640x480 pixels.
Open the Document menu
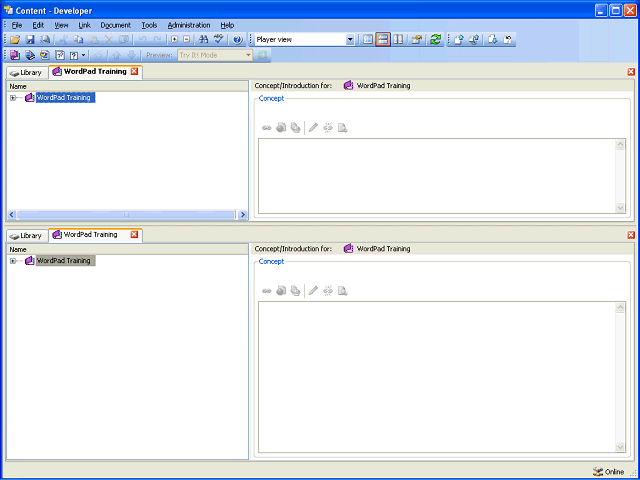(116, 25)
